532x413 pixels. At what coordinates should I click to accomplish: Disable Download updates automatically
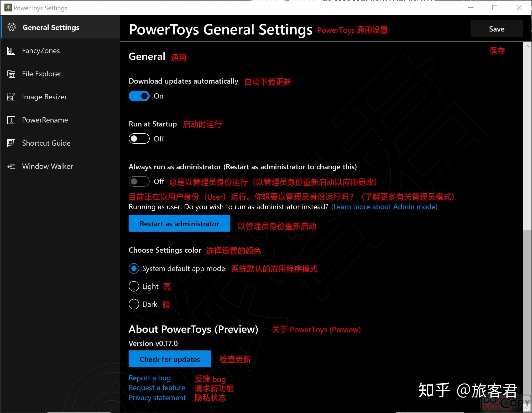pyautogui.click(x=139, y=96)
